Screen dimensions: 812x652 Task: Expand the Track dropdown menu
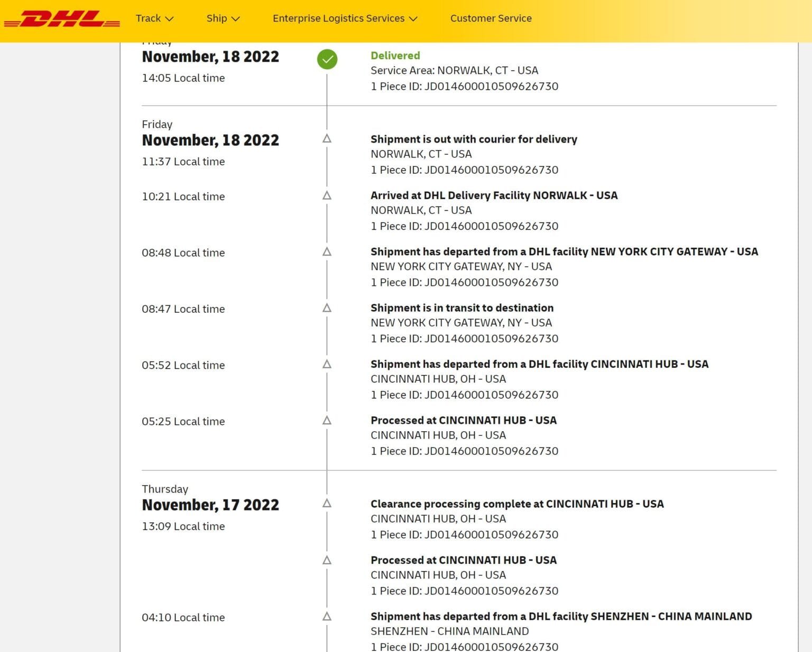pyautogui.click(x=154, y=18)
